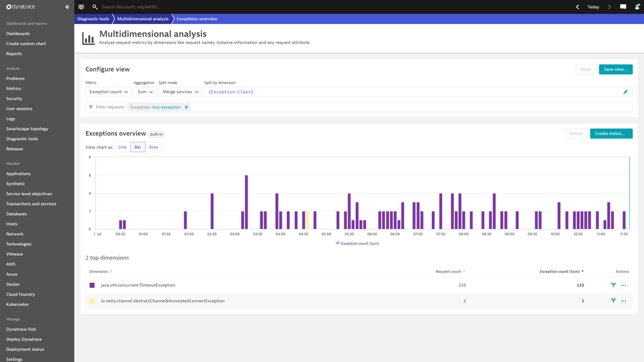The width and height of the screenshot is (644, 362).
Task: Remove the Any exception filter chip
Action: tap(186, 107)
